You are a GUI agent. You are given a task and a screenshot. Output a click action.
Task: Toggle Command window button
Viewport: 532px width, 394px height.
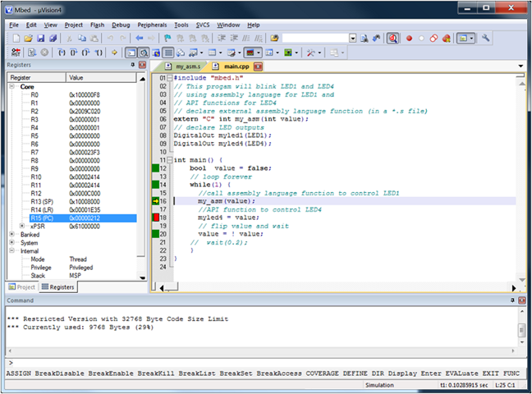point(131,53)
